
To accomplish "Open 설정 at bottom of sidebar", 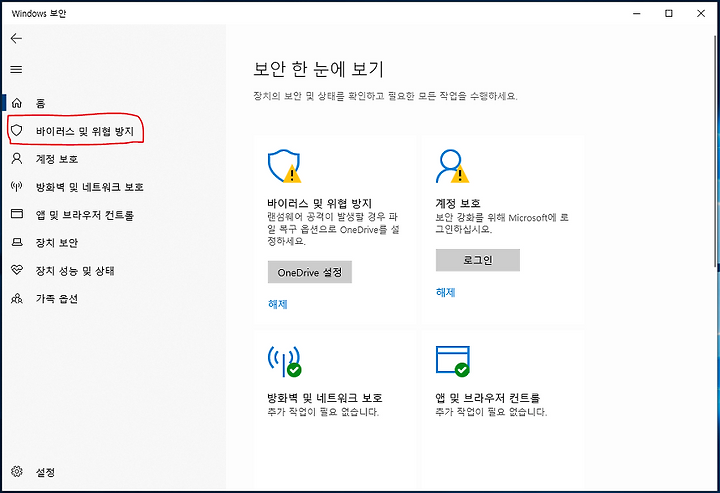I will click(x=45, y=472).
